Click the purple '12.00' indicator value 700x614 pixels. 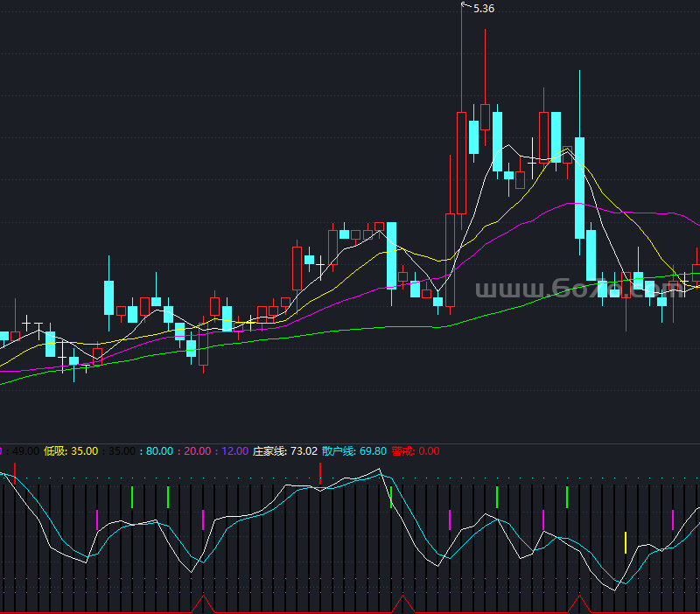(234, 451)
